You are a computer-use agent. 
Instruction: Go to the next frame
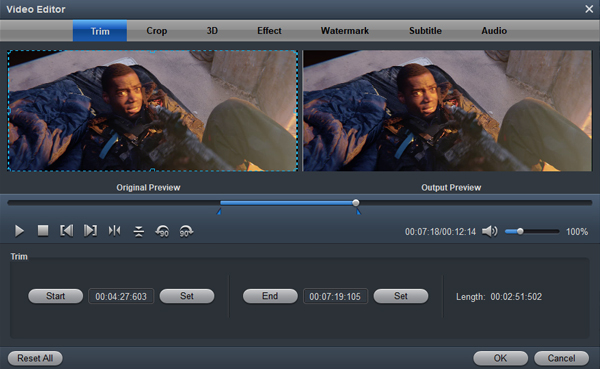click(90, 231)
